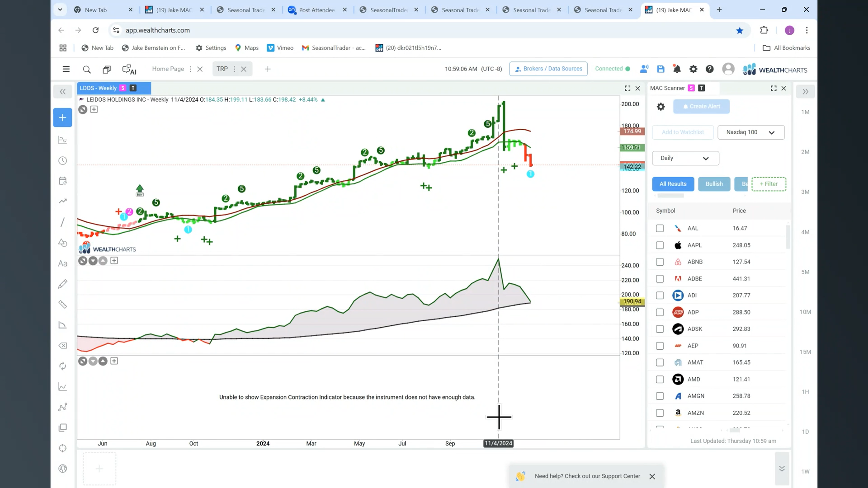Select the 1H timeframe in right panel
Viewport: 868px width, 488px height.
tap(805, 392)
